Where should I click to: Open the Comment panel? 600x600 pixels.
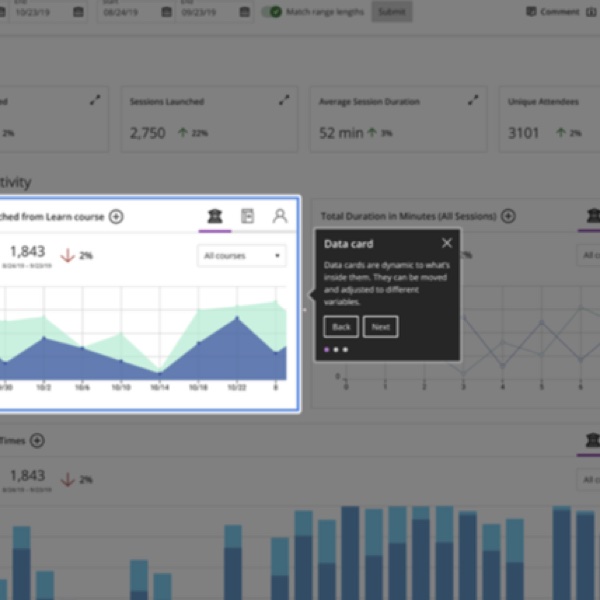(x=553, y=12)
